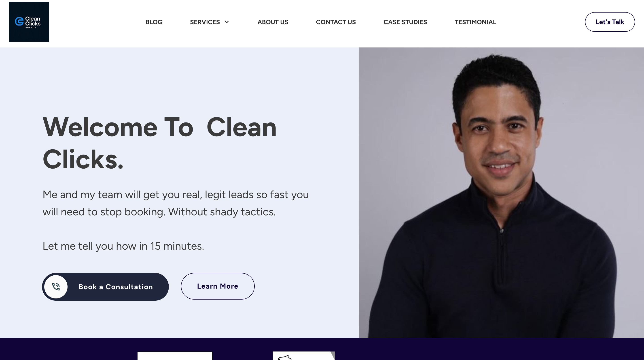Select the Learn More button
Viewport: 644px width, 360px height.
point(218,286)
